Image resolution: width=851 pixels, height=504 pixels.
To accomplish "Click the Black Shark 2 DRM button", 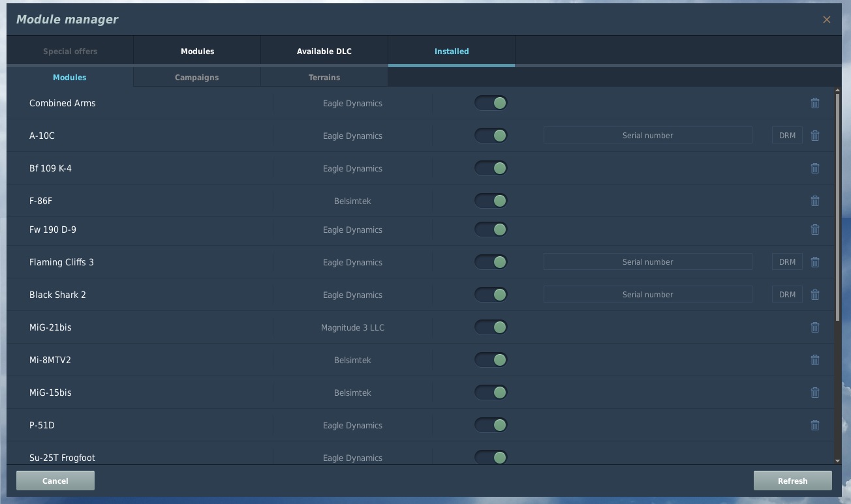I will click(787, 295).
